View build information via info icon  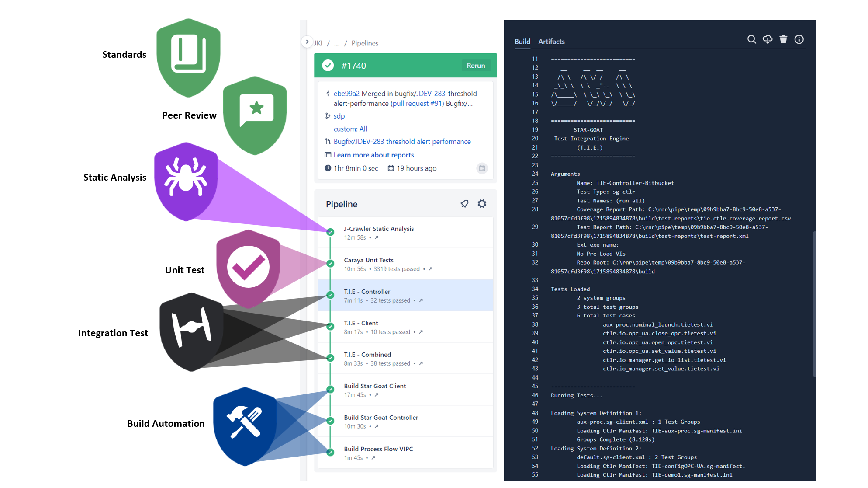[x=799, y=39]
